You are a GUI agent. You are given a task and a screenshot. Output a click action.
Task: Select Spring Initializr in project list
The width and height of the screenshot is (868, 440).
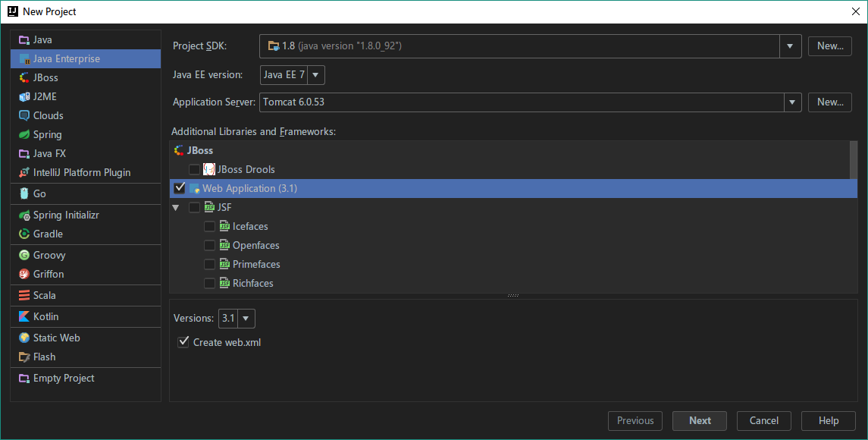click(85, 215)
